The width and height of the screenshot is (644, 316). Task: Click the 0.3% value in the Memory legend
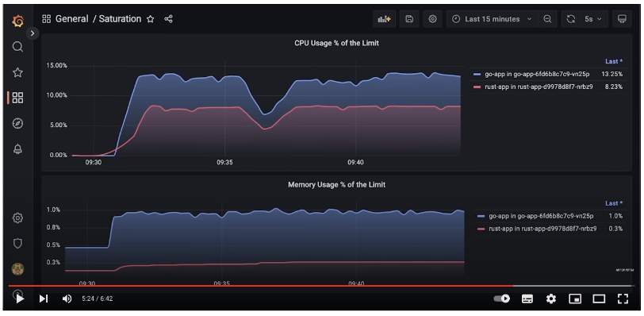tap(615, 229)
